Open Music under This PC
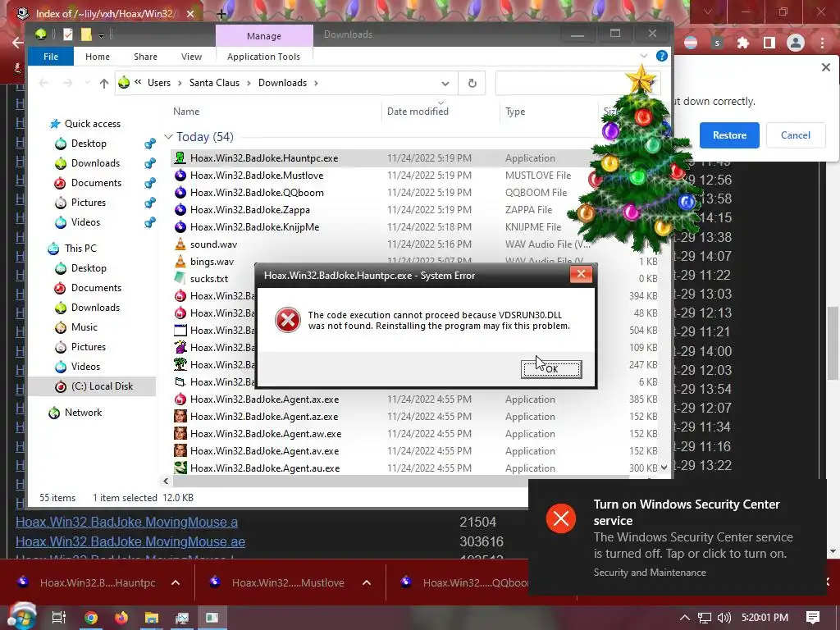This screenshot has width=840, height=630. coord(84,326)
